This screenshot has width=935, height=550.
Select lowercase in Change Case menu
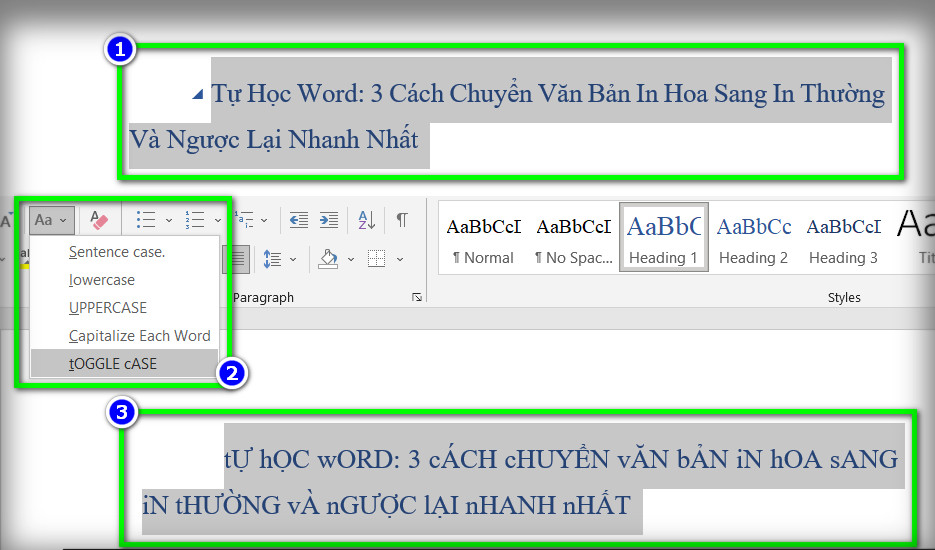[124, 280]
